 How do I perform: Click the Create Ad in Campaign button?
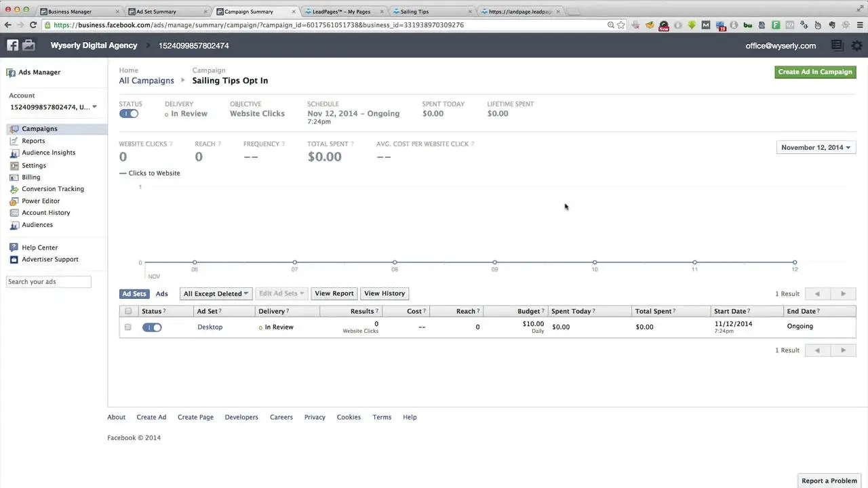click(815, 72)
